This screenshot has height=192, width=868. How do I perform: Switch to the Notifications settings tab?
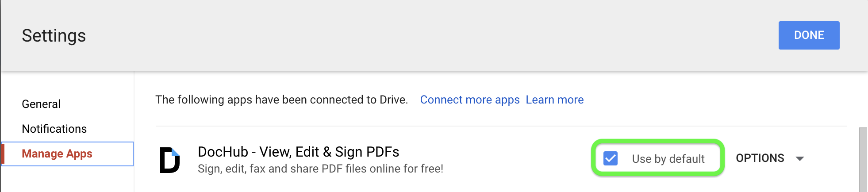coord(54,129)
